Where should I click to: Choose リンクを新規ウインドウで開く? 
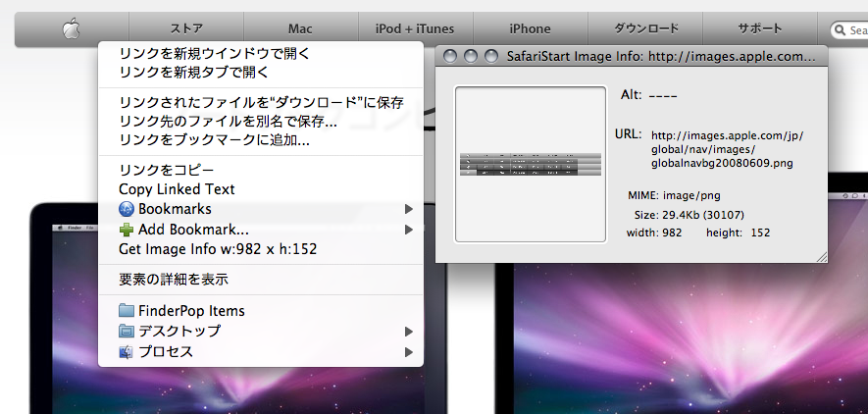(260, 54)
